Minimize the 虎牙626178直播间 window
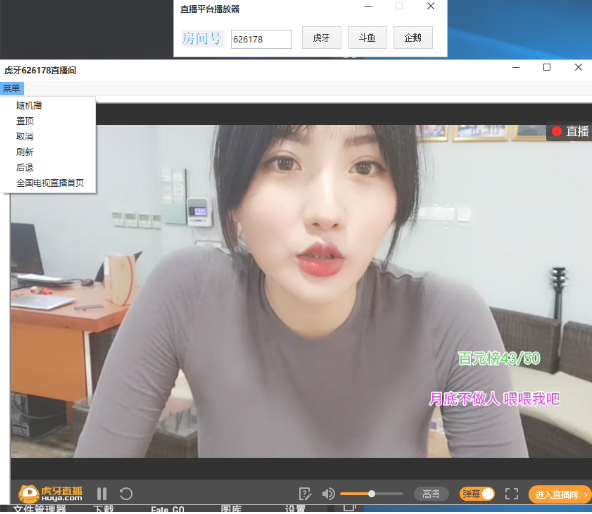592x514 pixels. [516, 68]
